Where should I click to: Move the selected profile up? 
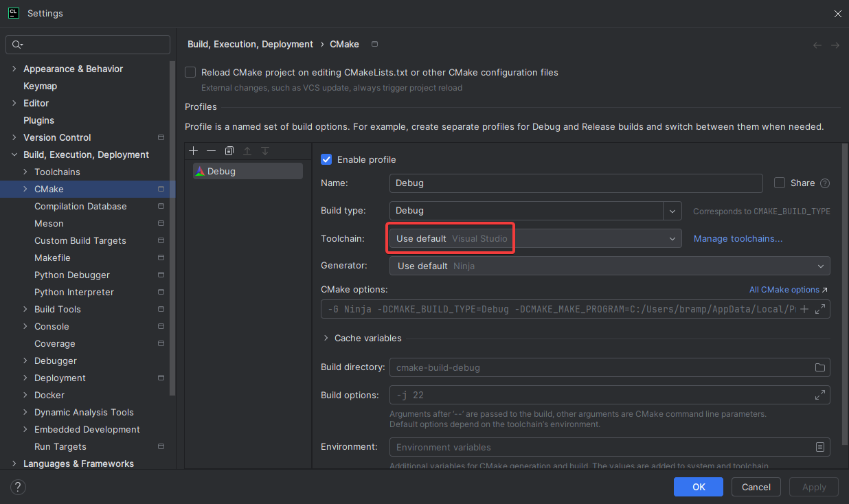(x=248, y=150)
